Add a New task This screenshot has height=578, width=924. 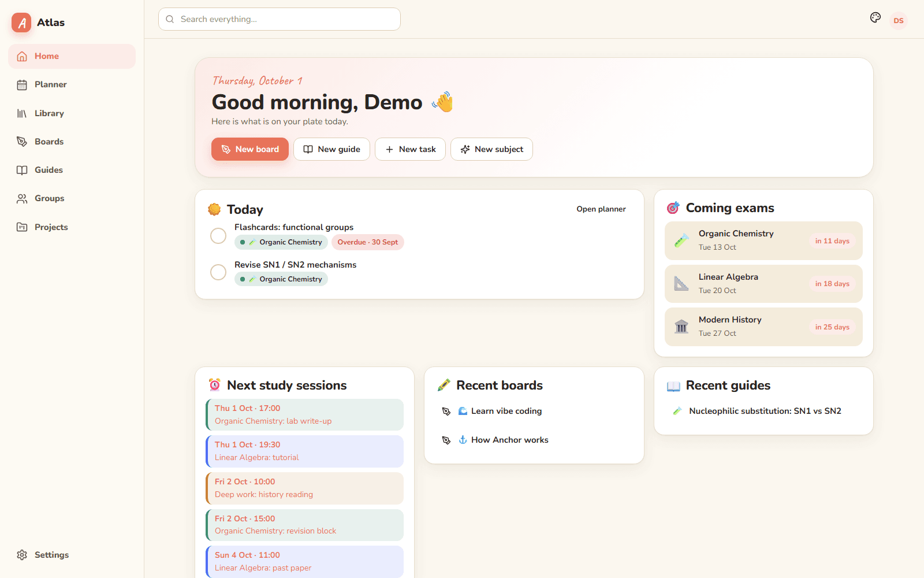click(410, 149)
